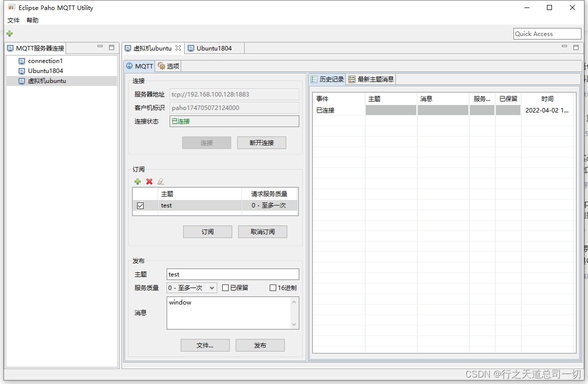The height and width of the screenshot is (384, 588).
Task: Click the 2022-04-02 time cell
Action: click(547, 110)
